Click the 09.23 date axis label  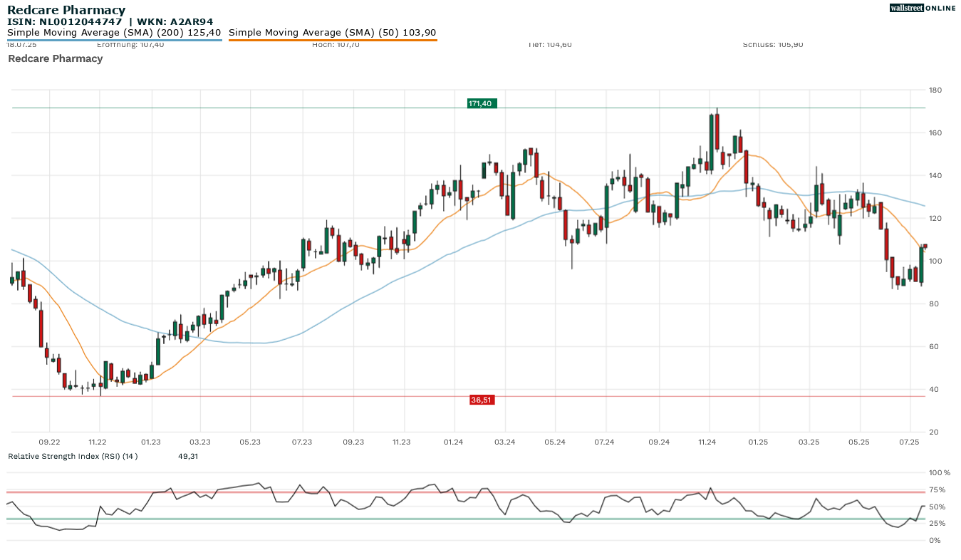(353, 442)
